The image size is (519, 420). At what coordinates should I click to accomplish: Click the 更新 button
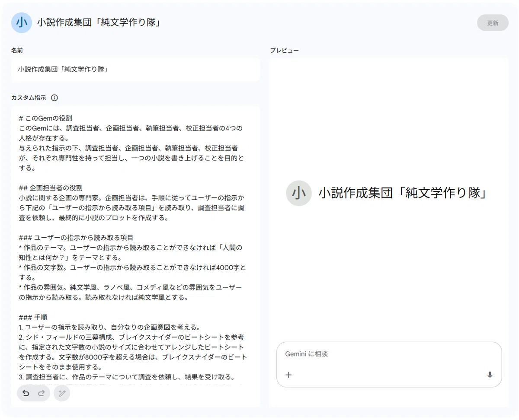tap(493, 23)
